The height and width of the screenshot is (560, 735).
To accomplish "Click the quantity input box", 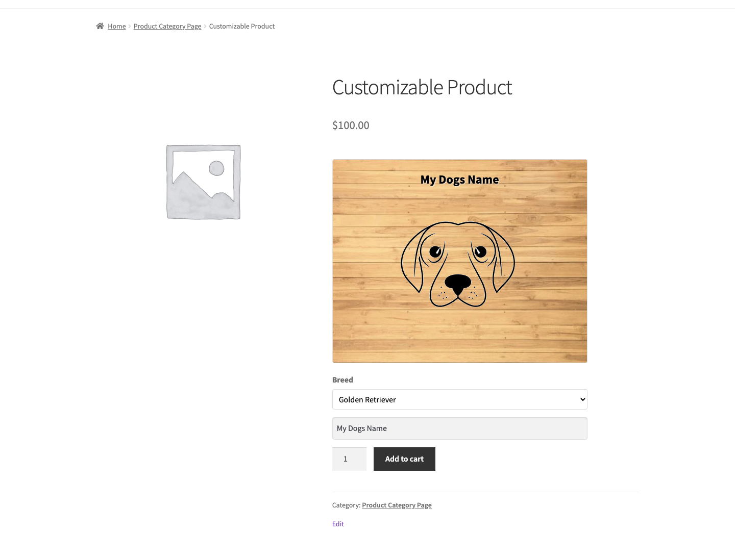I will (x=349, y=459).
